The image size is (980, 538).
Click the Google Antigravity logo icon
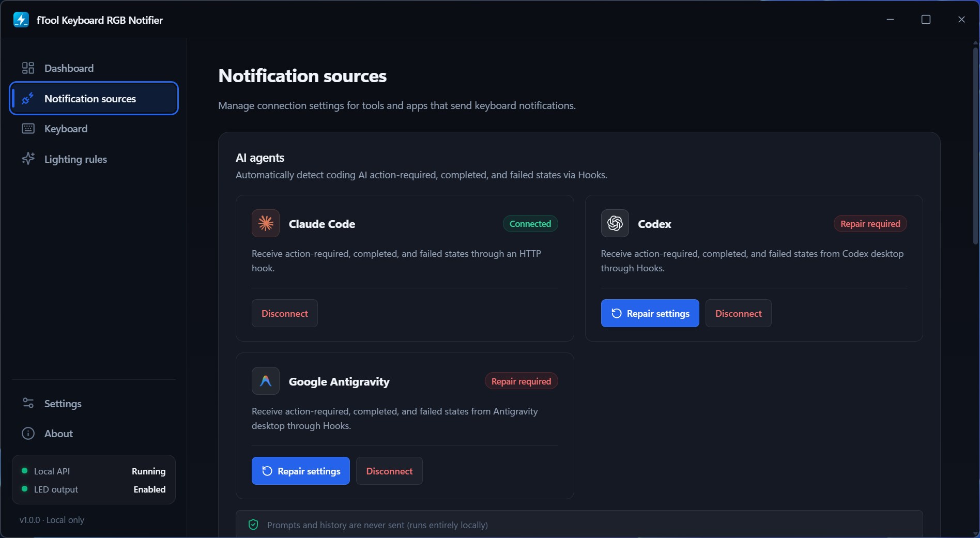(x=266, y=381)
